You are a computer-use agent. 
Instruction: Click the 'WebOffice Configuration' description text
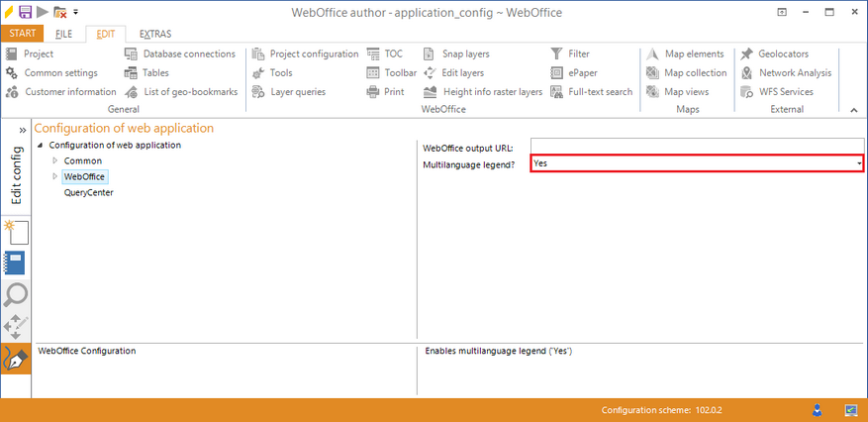click(x=86, y=351)
